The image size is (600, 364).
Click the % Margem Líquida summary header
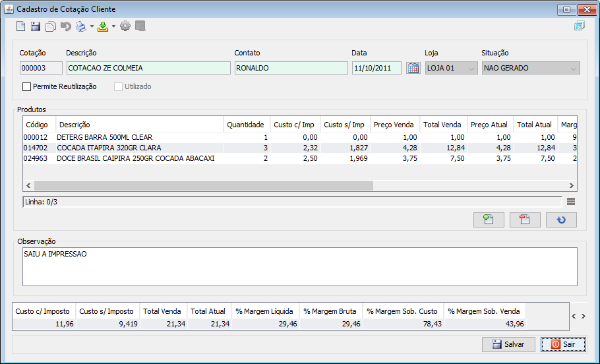[x=264, y=311]
